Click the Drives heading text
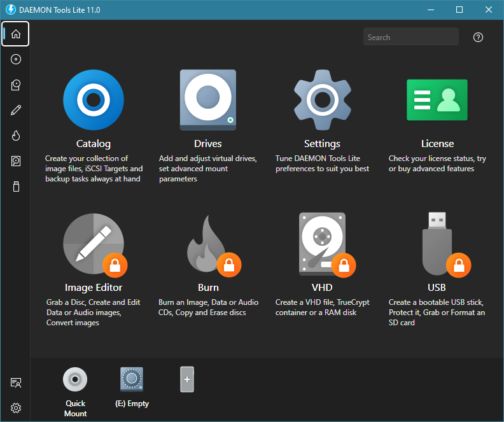The width and height of the screenshot is (504, 422). point(208,144)
